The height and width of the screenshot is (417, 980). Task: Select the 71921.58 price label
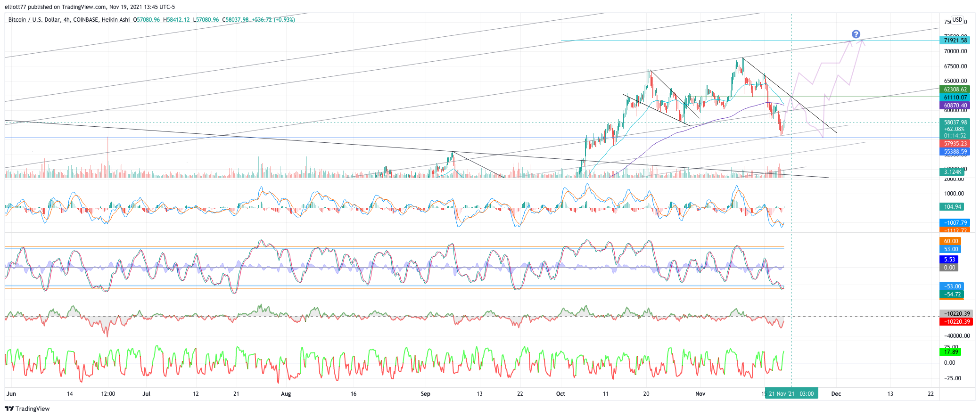click(955, 41)
